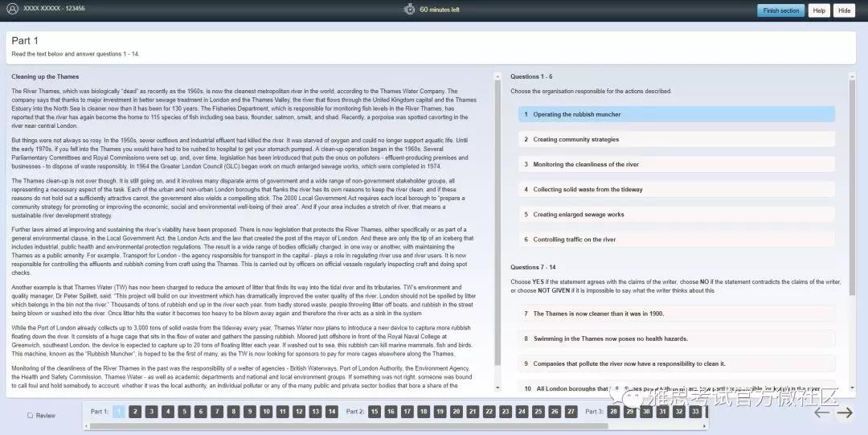868x435 pixels.
Task: Click the Hide button
Action: click(844, 10)
